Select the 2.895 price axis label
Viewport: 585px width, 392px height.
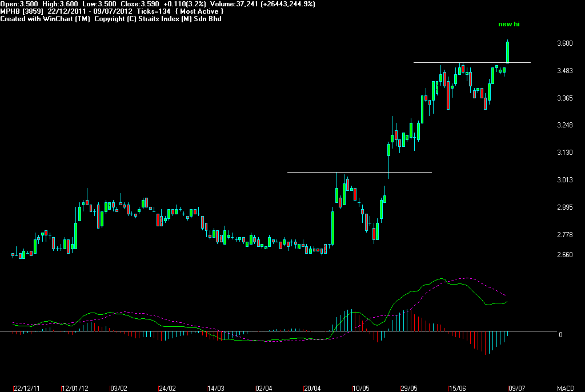[x=565, y=207]
